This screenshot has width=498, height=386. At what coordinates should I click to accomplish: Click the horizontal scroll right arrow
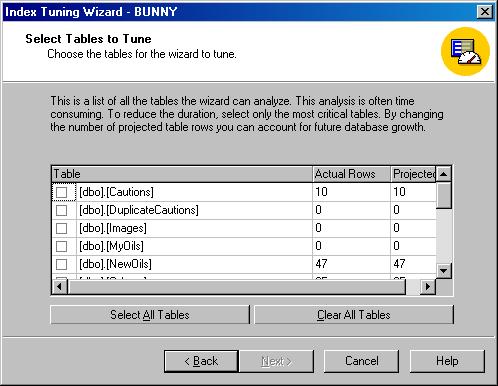428,287
